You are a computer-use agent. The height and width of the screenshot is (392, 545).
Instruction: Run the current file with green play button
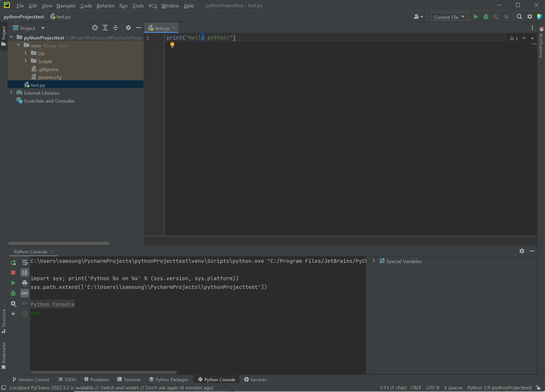476,17
